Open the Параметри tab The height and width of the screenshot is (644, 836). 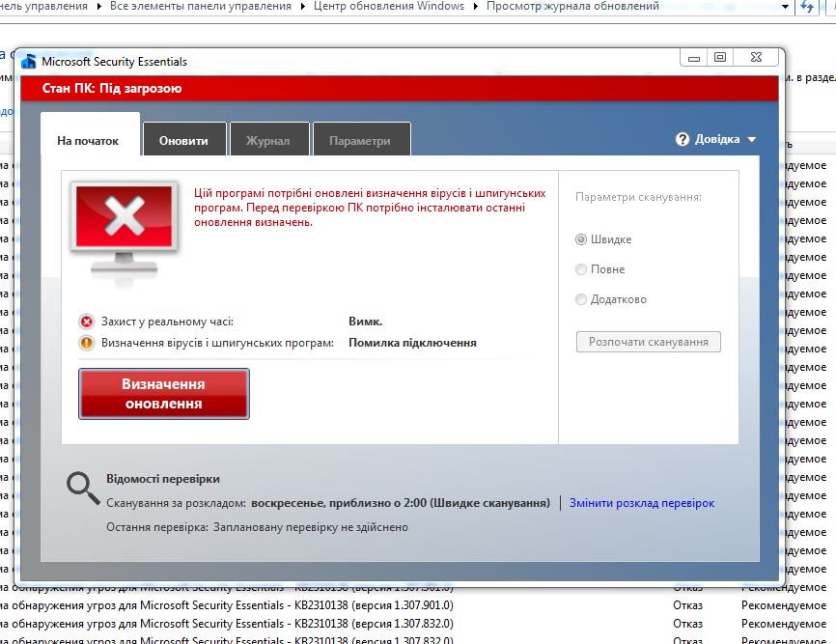(x=361, y=139)
